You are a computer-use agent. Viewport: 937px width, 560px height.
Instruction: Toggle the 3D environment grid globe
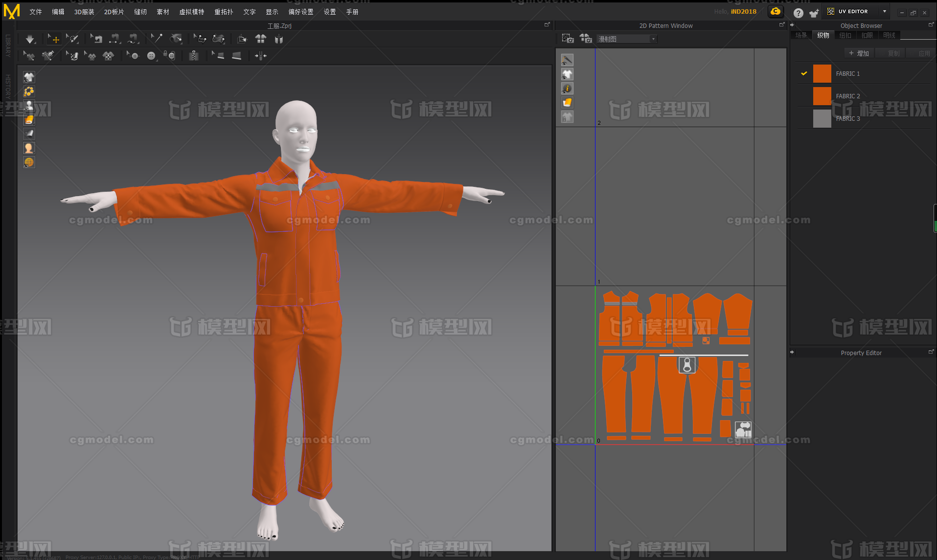point(29,162)
